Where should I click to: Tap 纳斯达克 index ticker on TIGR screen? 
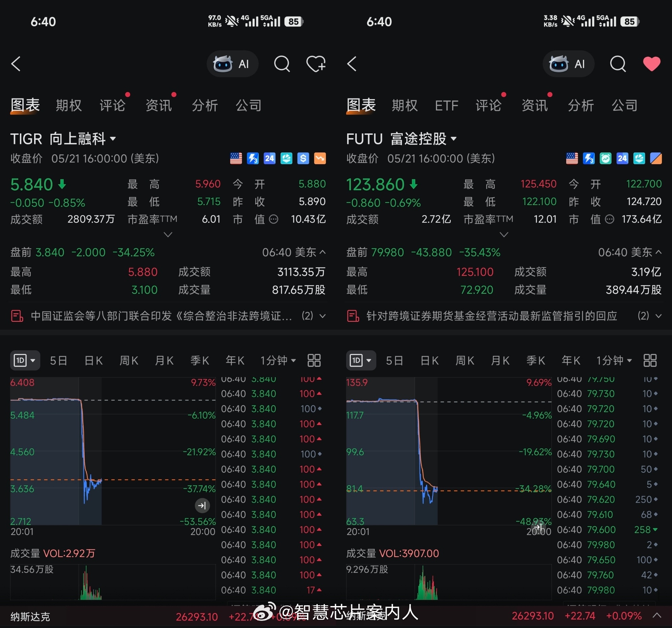point(30,617)
